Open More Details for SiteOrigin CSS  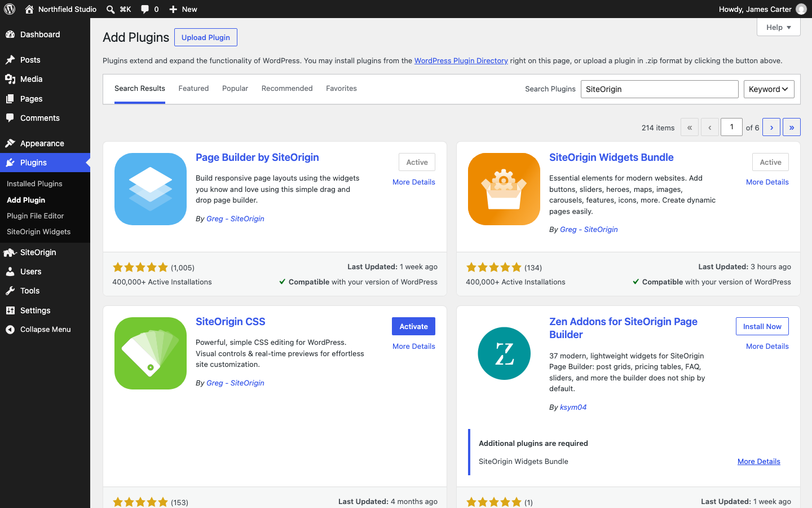click(414, 347)
